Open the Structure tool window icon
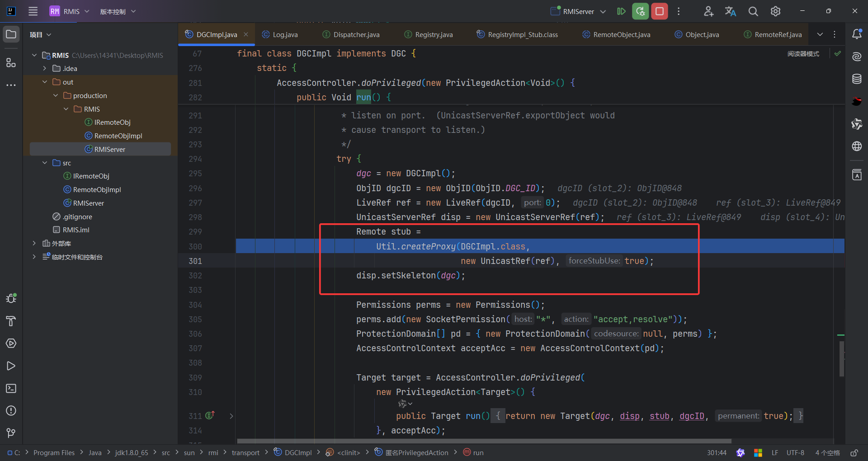Viewport: 868px width, 461px height. 11,62
